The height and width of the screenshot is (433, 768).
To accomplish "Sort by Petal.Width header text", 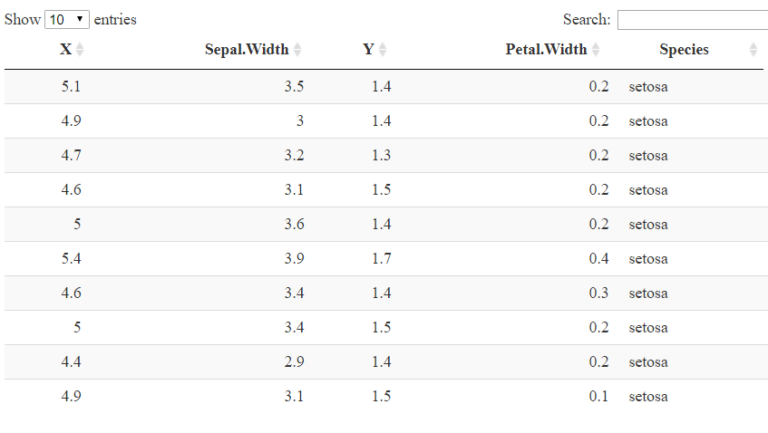I will (546, 50).
